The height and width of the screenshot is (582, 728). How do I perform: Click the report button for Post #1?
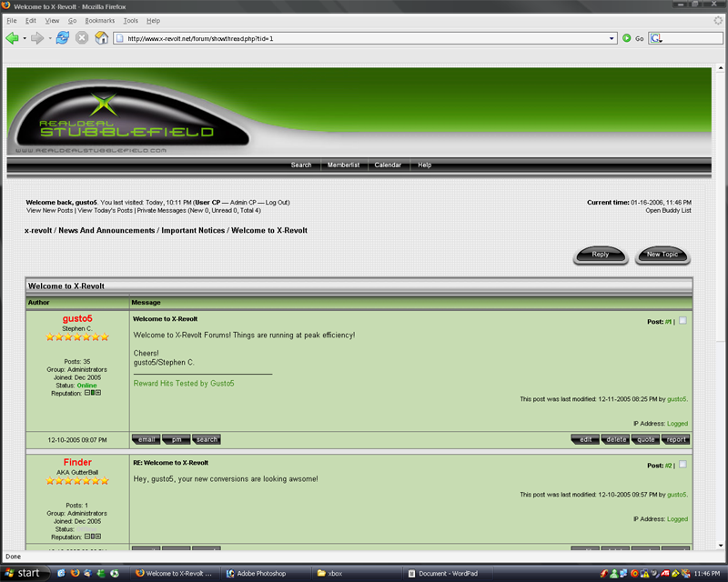[x=676, y=439]
